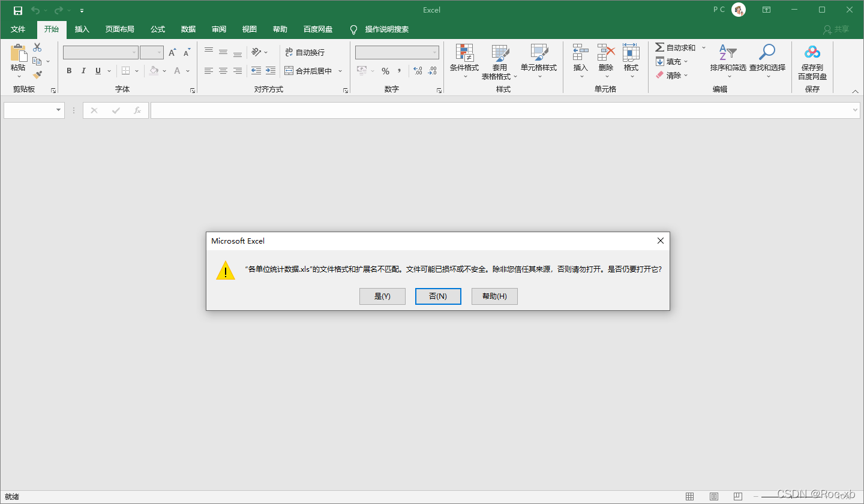
Task: Open 查找和选择 find and select
Action: pos(767,61)
